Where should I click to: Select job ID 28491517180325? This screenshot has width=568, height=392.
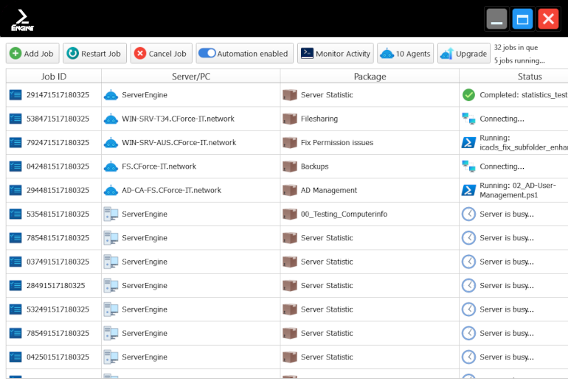(x=56, y=286)
